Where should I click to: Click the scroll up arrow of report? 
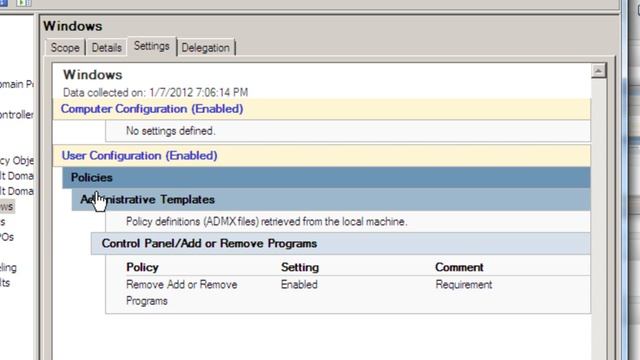pyautogui.click(x=598, y=71)
